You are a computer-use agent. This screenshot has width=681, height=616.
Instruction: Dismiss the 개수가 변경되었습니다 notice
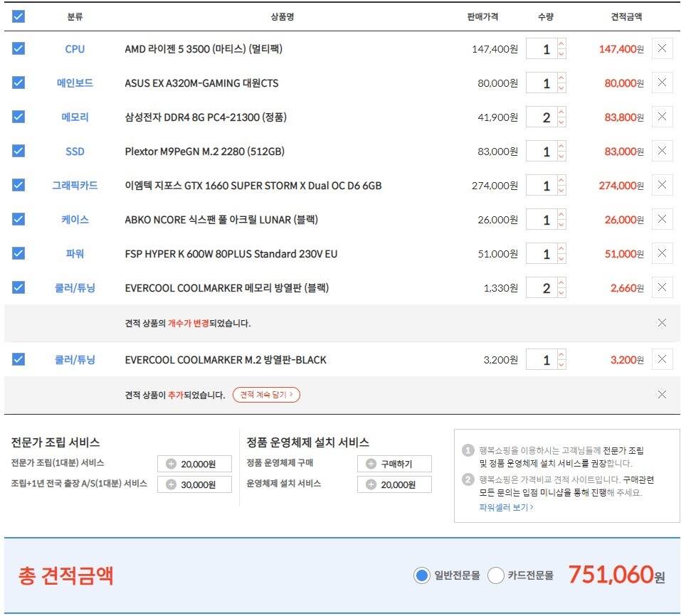coord(662,322)
